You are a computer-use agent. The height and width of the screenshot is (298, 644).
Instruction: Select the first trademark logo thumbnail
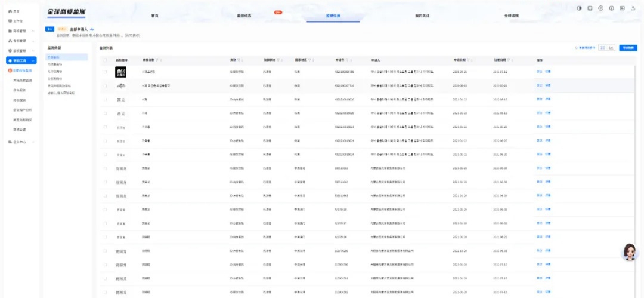pos(121,72)
